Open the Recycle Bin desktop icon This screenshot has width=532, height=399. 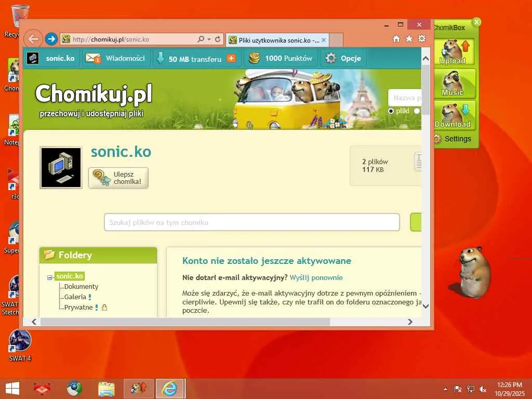click(16, 21)
